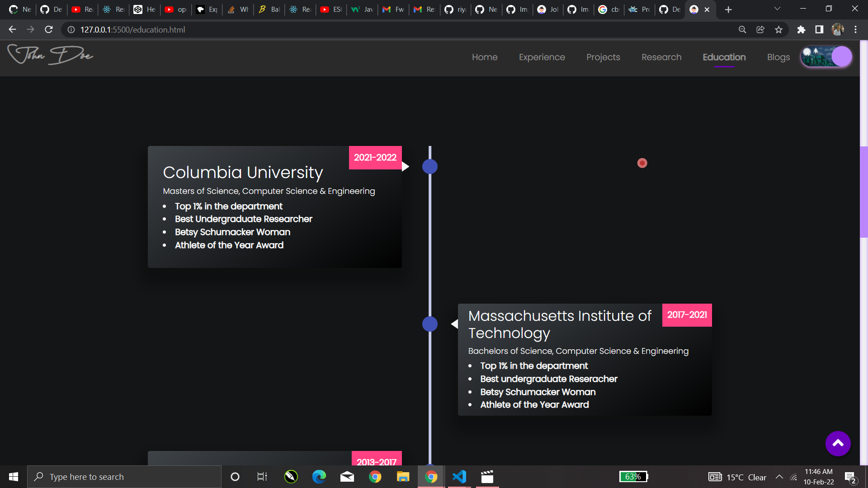Click the share page icon
The height and width of the screenshot is (488, 868).
tap(760, 29)
